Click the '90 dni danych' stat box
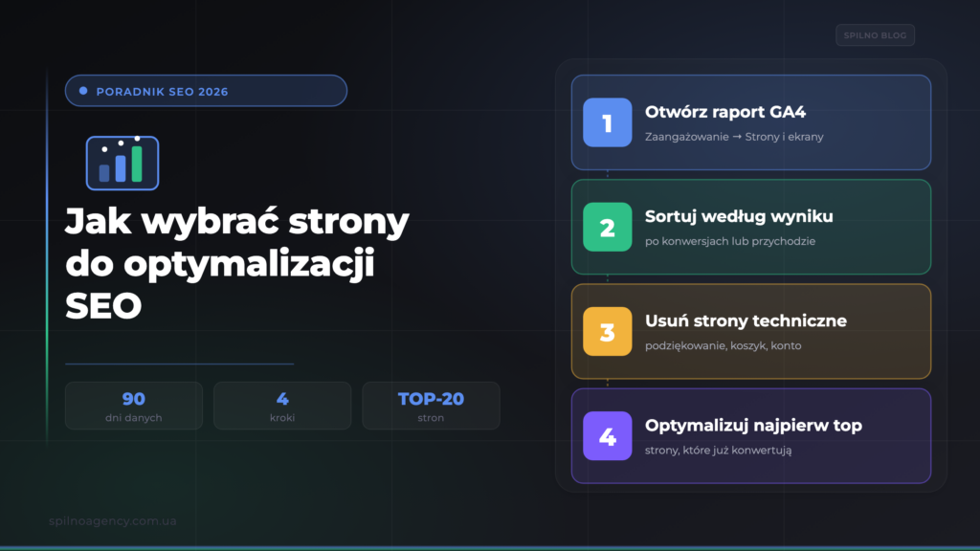 [134, 406]
